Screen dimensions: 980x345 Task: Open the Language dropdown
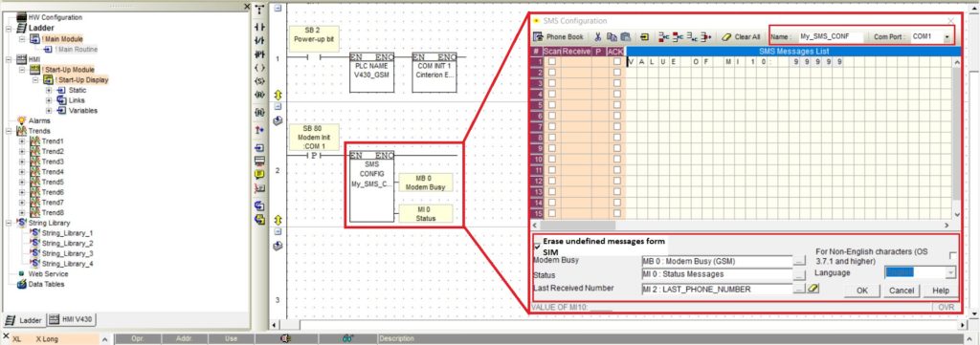pyautogui.click(x=950, y=272)
